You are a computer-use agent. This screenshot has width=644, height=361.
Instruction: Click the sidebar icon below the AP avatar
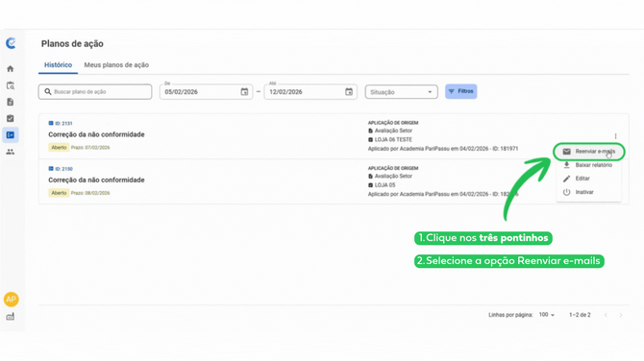tap(11, 316)
